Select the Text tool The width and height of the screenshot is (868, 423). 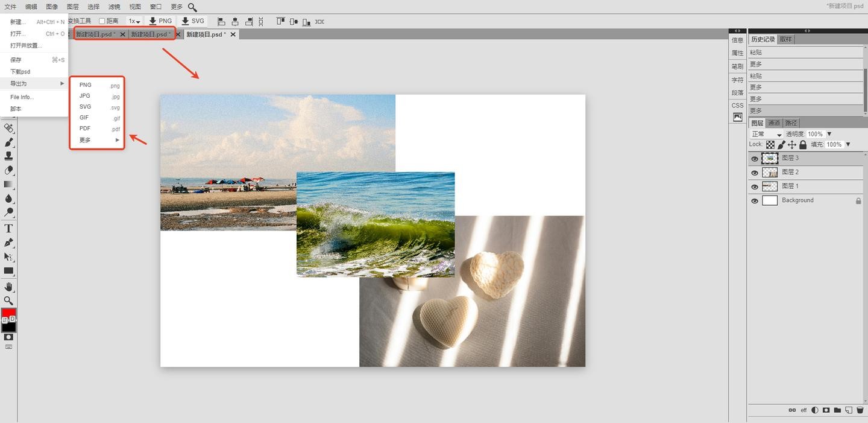(9, 228)
